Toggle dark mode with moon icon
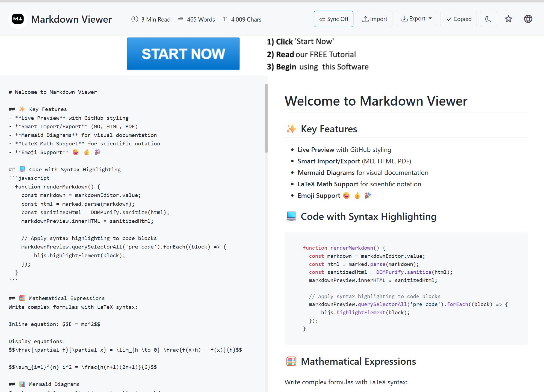 coord(488,19)
